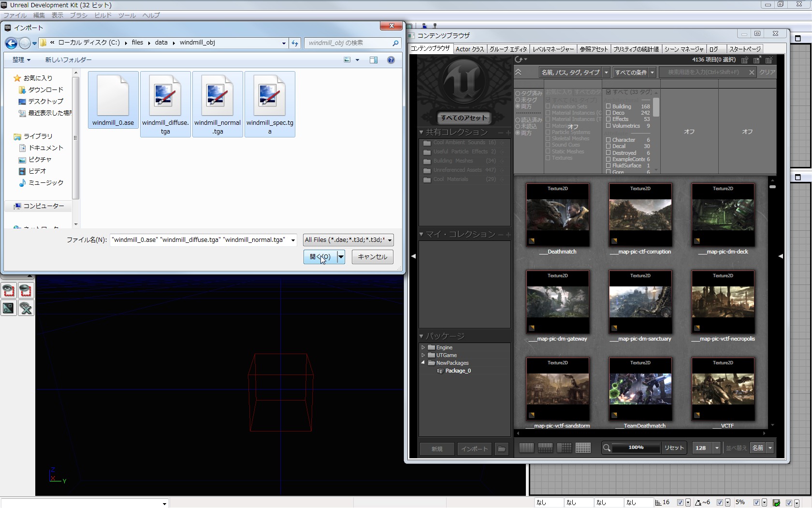Tick the Effects tag checkbox
812x508 pixels.
click(x=609, y=119)
